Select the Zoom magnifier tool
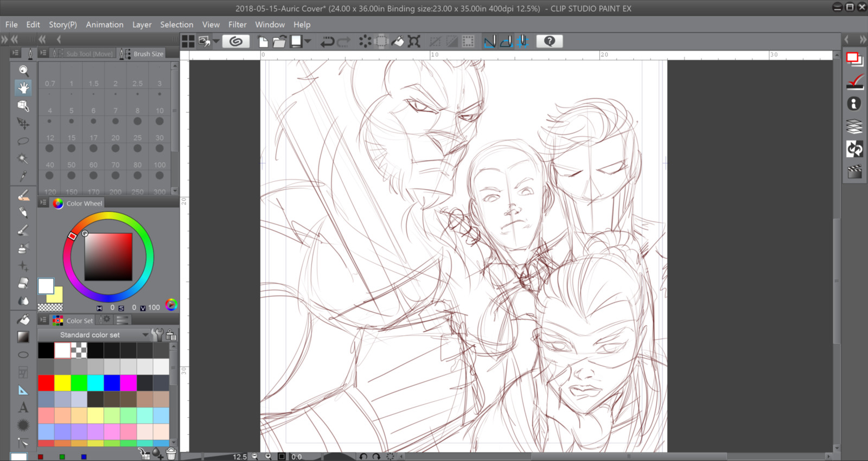 [23, 70]
